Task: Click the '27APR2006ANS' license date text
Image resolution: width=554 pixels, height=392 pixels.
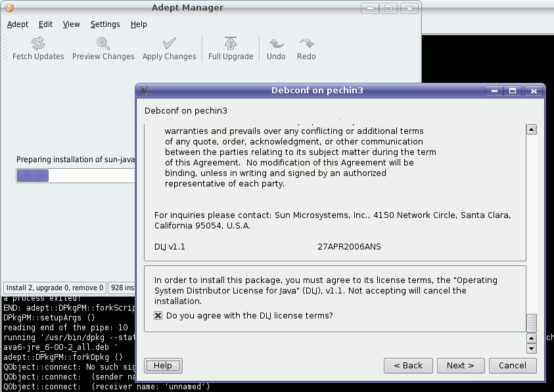Action: (349, 247)
